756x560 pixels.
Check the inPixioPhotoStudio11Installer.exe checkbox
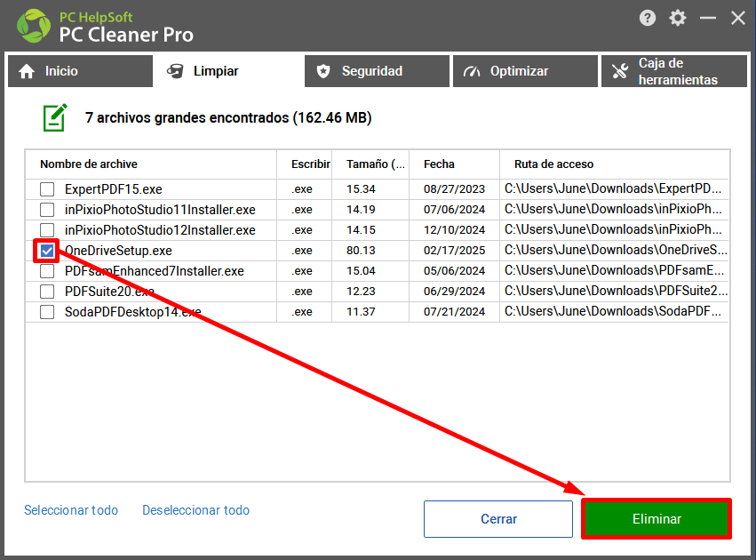[x=47, y=210]
